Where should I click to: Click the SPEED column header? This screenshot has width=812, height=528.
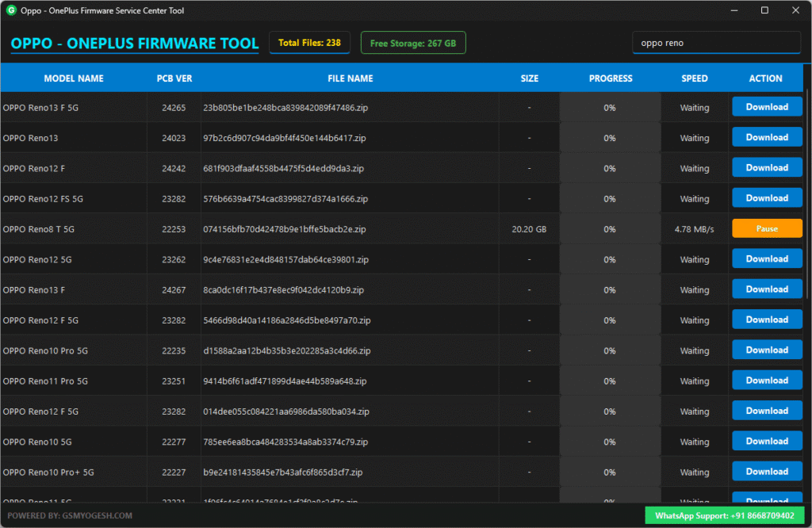[x=694, y=78]
